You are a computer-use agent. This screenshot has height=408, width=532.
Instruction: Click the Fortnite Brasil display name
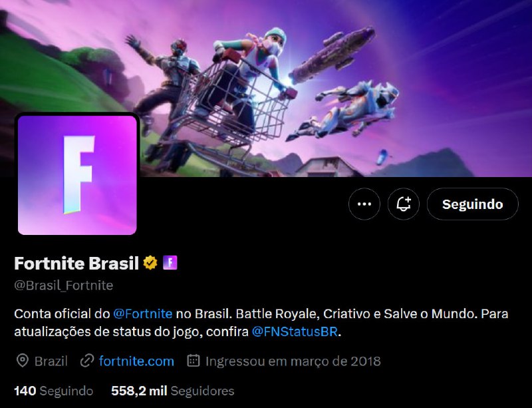pyautogui.click(x=76, y=263)
